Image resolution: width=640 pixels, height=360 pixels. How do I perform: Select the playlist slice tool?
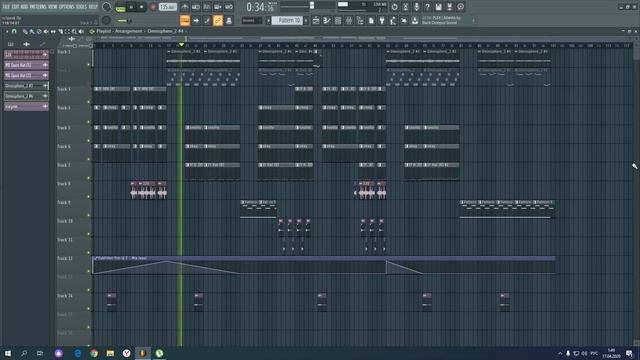[60, 31]
